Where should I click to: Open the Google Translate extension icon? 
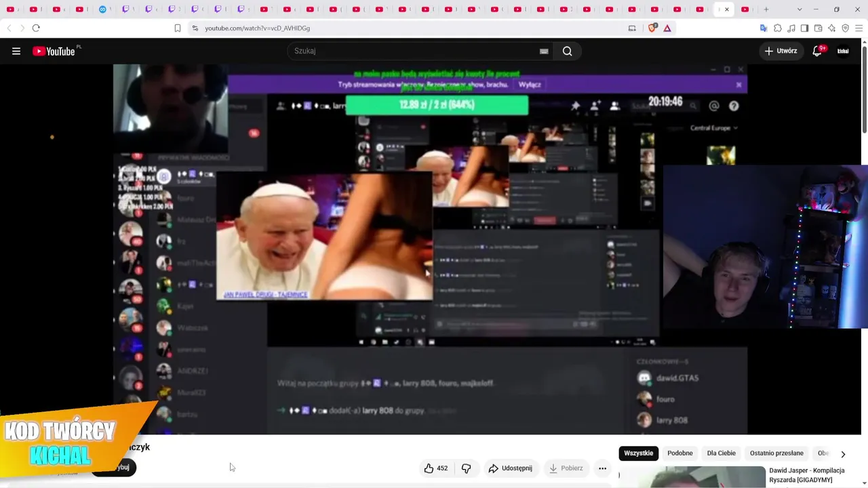[x=764, y=28]
